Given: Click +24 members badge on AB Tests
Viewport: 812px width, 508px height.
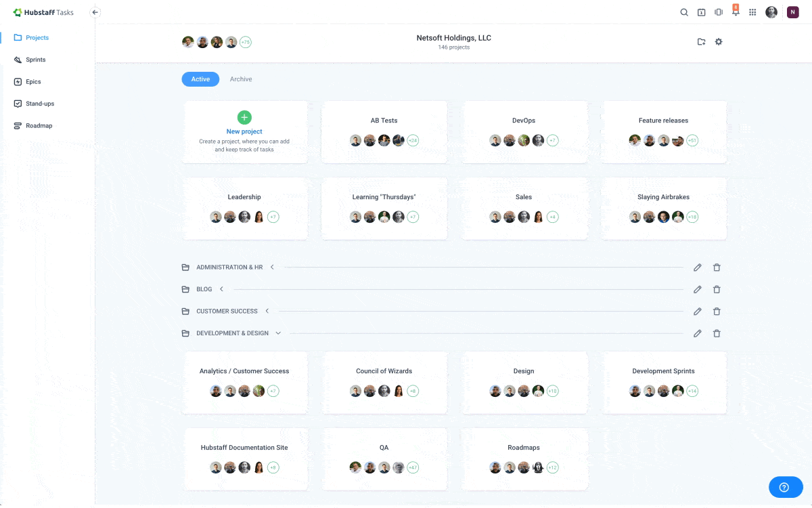Looking at the screenshot, I should (413, 141).
